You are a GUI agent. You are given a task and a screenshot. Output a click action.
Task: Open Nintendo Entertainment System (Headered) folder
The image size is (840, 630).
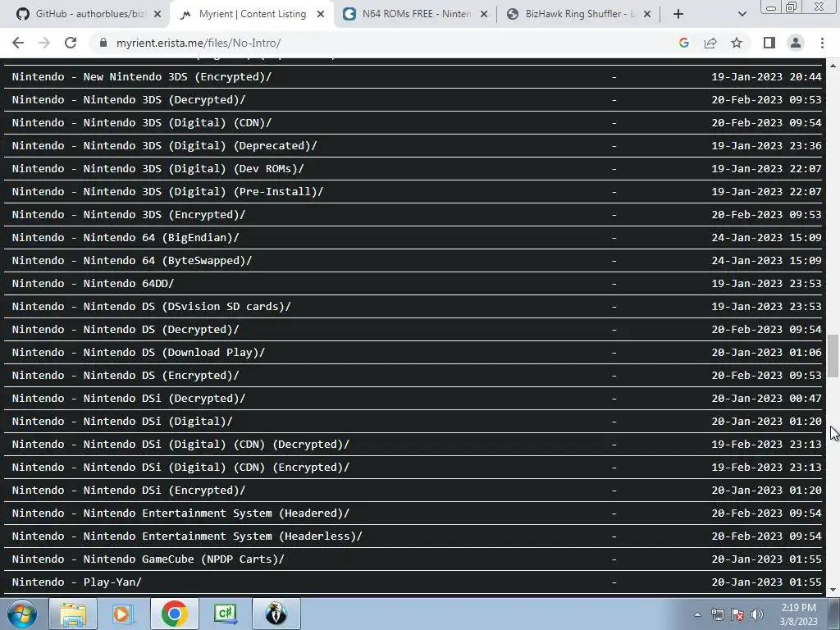(x=180, y=514)
